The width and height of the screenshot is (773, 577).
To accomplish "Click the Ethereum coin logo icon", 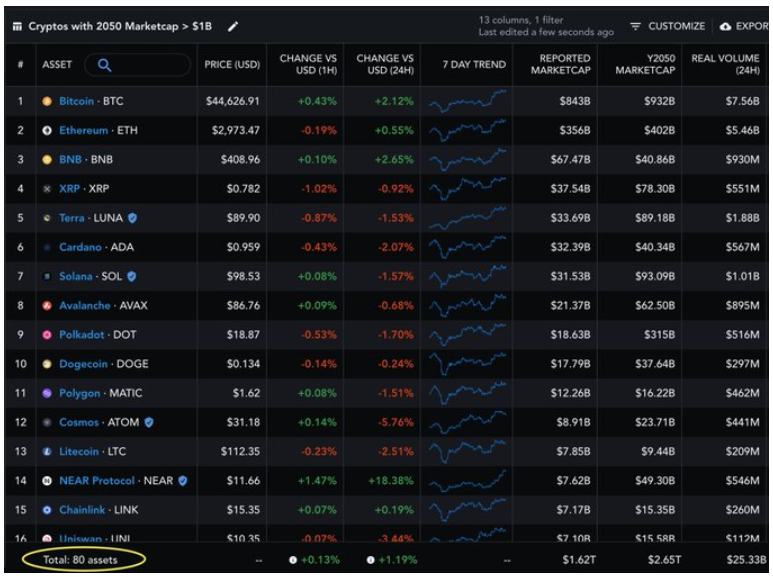I will coord(47,131).
